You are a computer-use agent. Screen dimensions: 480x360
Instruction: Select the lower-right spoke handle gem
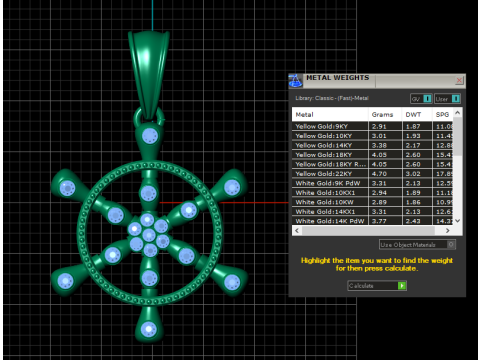[x=232, y=282]
